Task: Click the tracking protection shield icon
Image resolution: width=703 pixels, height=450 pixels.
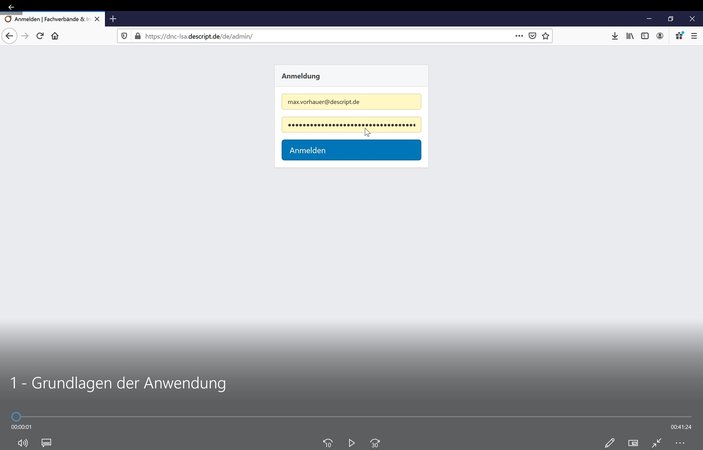Action: click(x=125, y=36)
